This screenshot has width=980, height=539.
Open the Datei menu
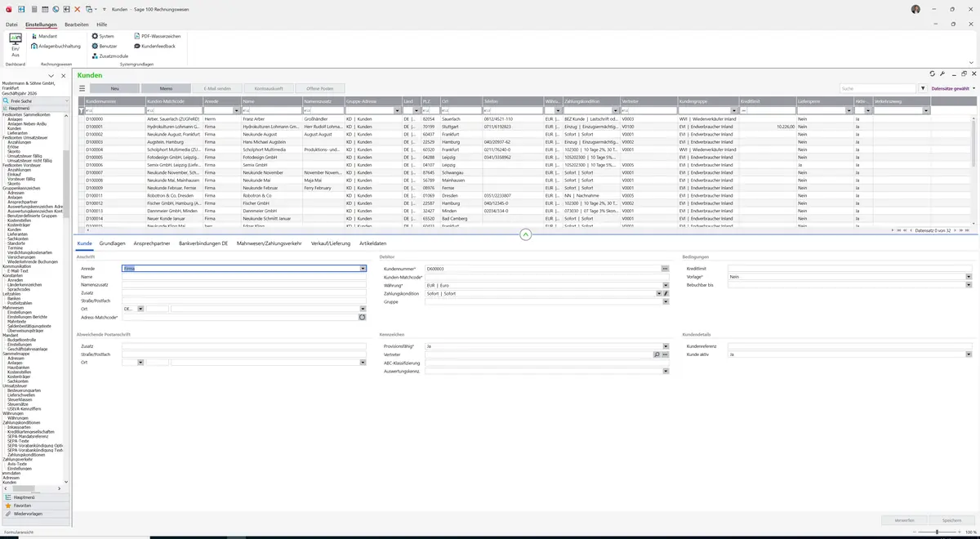coord(11,24)
